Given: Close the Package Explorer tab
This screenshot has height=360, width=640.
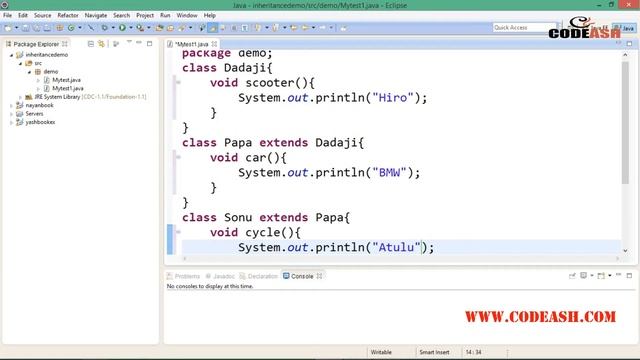Looking at the screenshot, I should point(65,44).
